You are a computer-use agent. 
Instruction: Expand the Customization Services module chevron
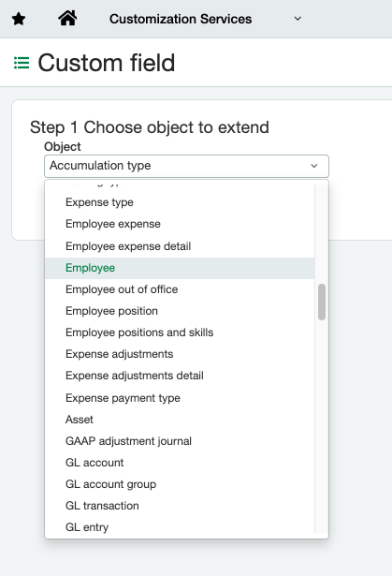click(x=298, y=19)
